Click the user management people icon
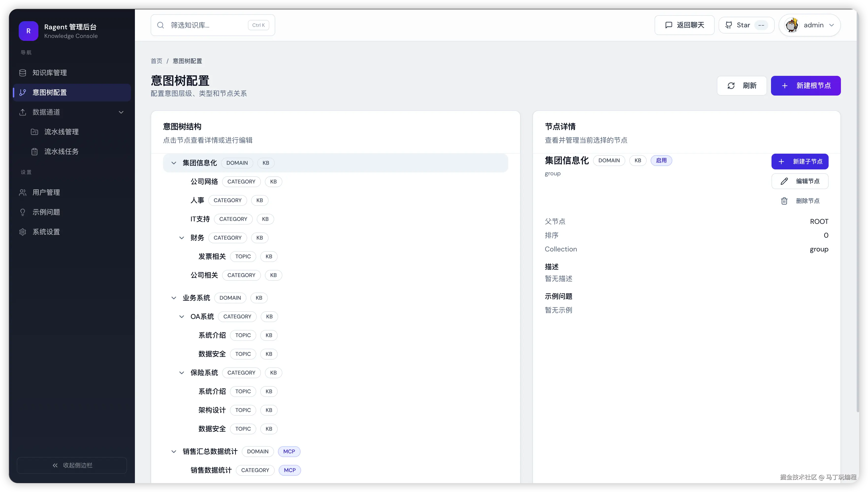The height and width of the screenshot is (492, 868). point(23,193)
